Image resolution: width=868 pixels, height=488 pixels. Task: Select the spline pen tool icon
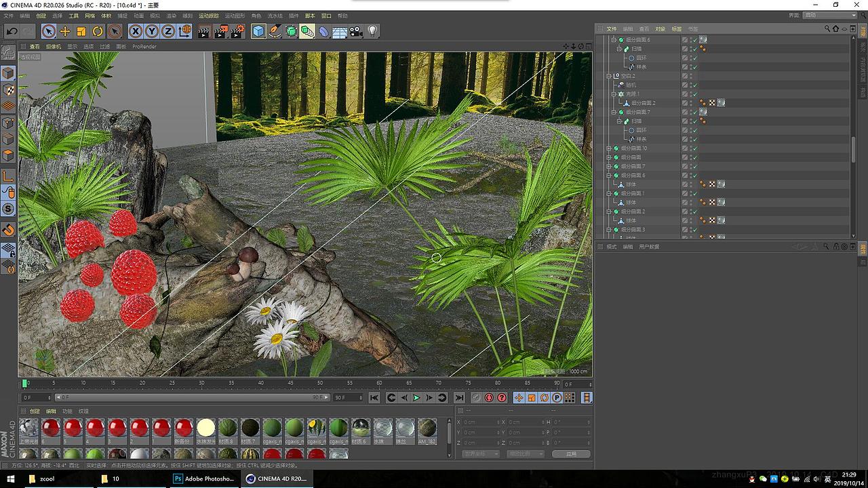(275, 31)
